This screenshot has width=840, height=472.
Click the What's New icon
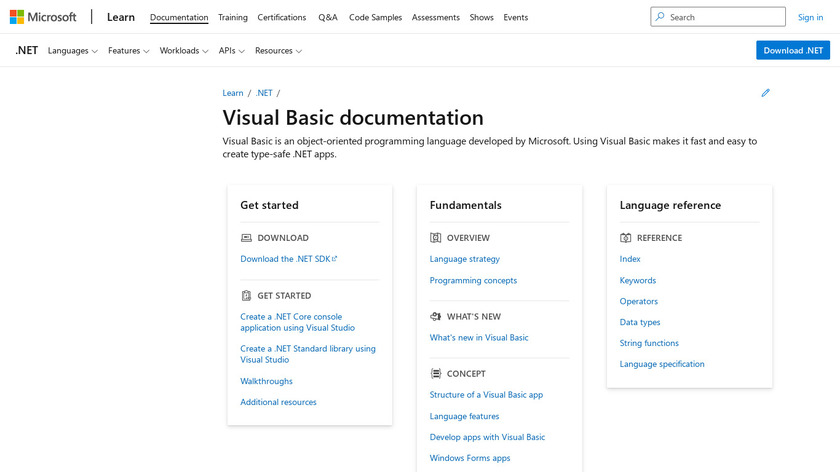point(436,317)
